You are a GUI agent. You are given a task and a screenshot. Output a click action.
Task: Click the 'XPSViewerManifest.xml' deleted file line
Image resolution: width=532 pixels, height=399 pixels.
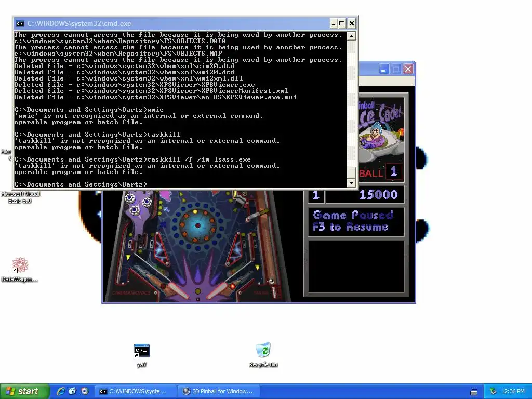point(151,91)
